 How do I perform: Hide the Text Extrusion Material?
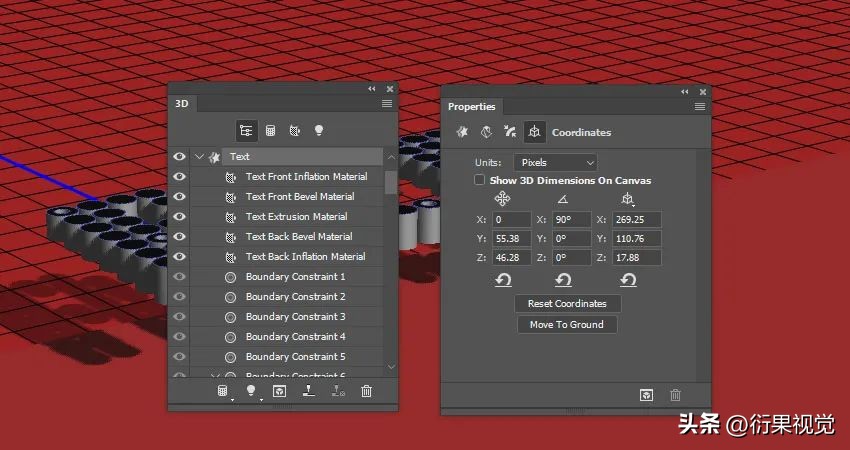(179, 216)
